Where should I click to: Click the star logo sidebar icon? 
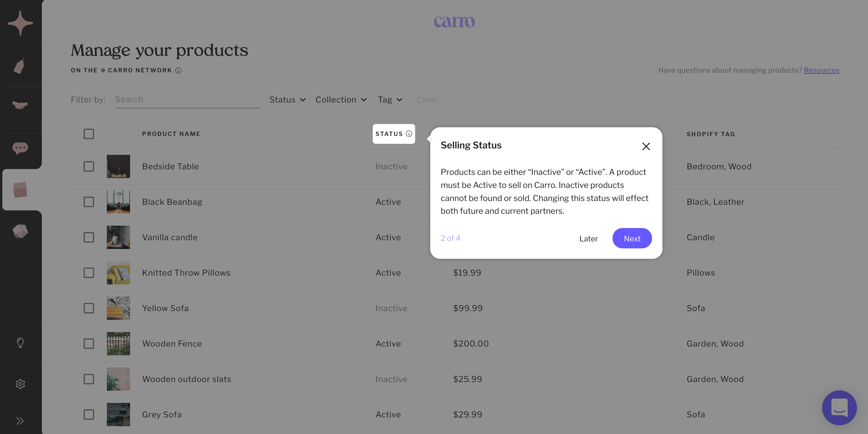point(20,23)
